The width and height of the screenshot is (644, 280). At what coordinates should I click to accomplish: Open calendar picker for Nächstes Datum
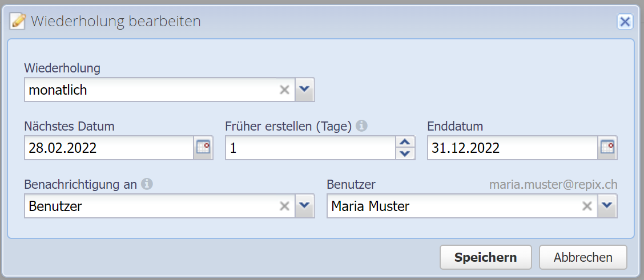click(203, 148)
